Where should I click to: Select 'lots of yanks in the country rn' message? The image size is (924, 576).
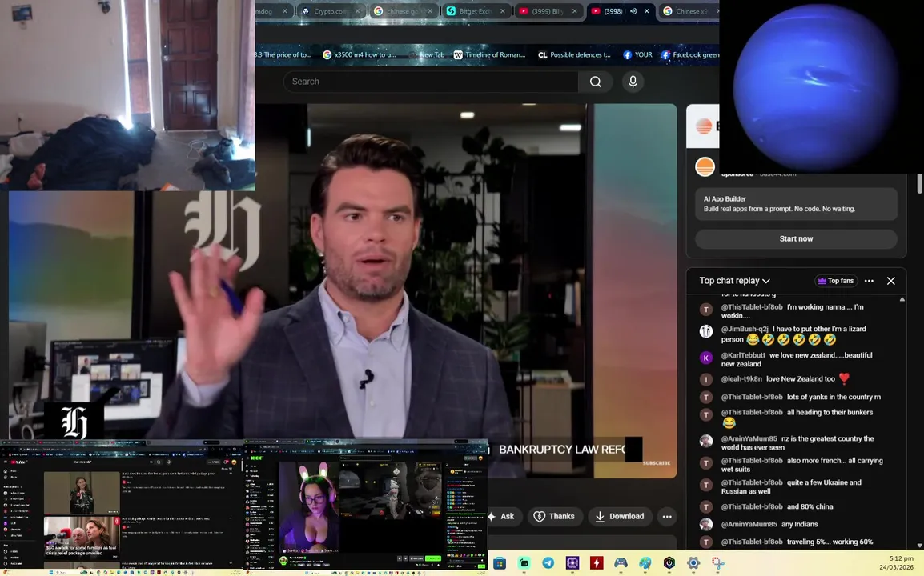(801, 397)
